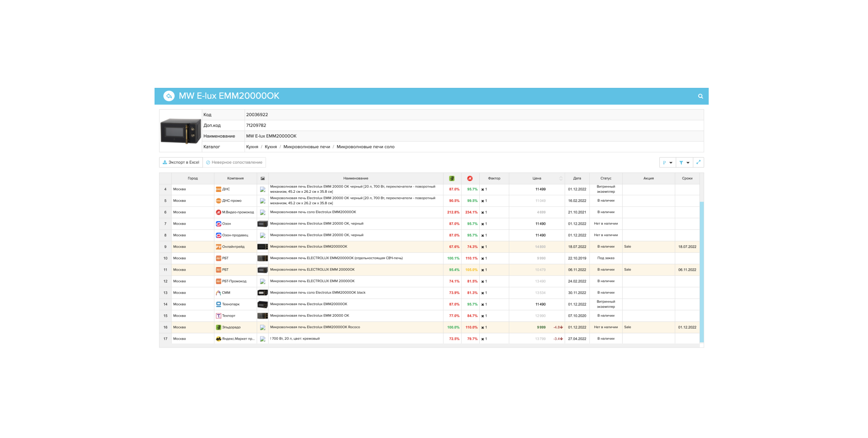This screenshot has height=438, width=868.
Task: Open product thumbnail in Технопарк row 14
Action: point(262,304)
